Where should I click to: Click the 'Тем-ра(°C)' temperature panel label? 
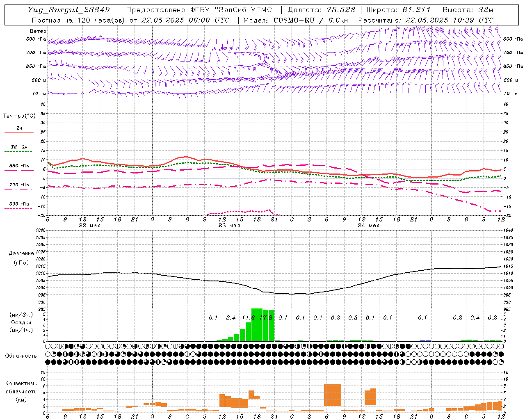click(19, 116)
